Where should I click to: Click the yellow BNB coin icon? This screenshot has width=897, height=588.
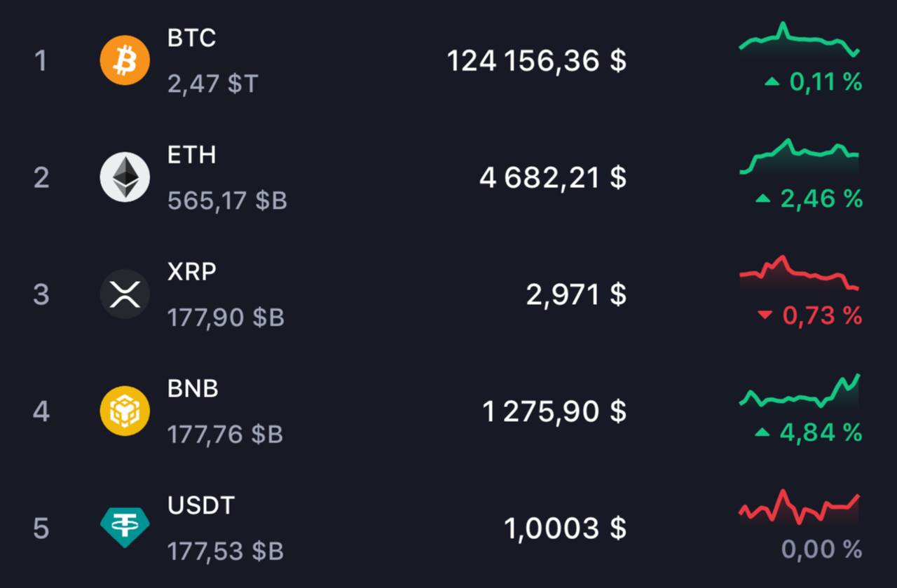[125, 411]
